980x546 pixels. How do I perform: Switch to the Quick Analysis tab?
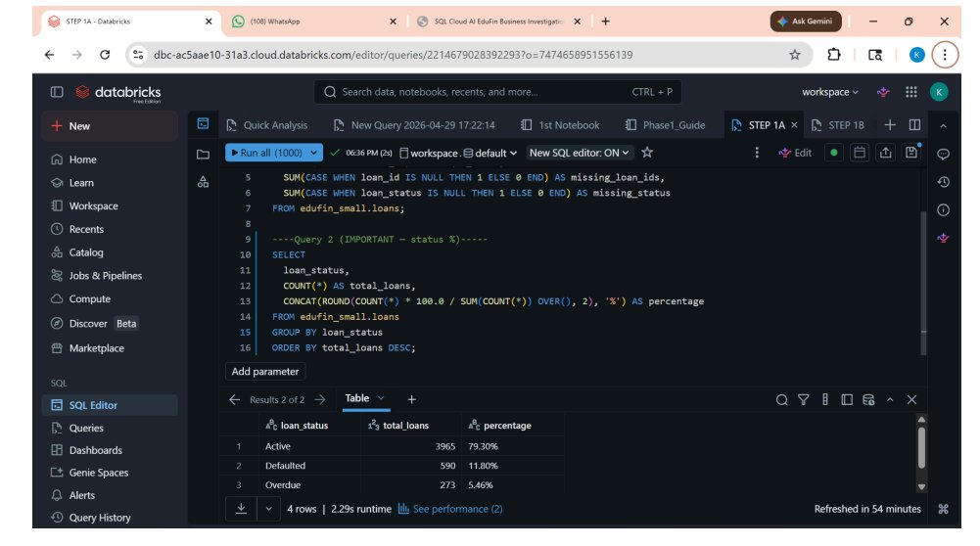pyautogui.click(x=267, y=125)
